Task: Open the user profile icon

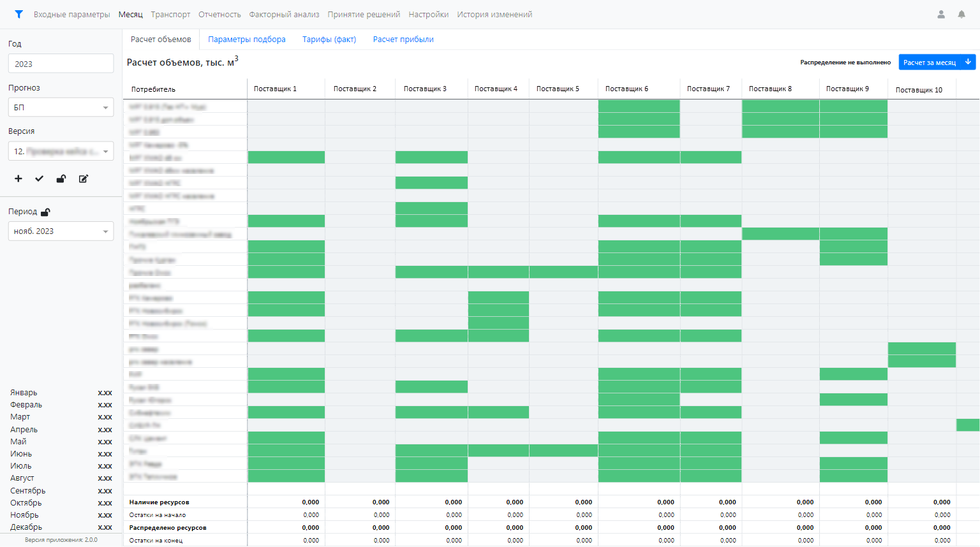Action: (x=940, y=14)
